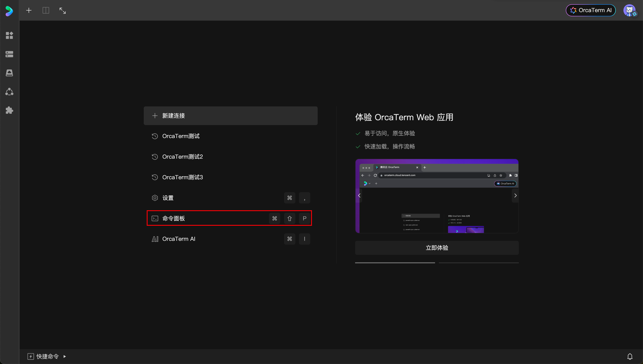Click the plus icon to add new tab
The image size is (643, 364).
[29, 10]
